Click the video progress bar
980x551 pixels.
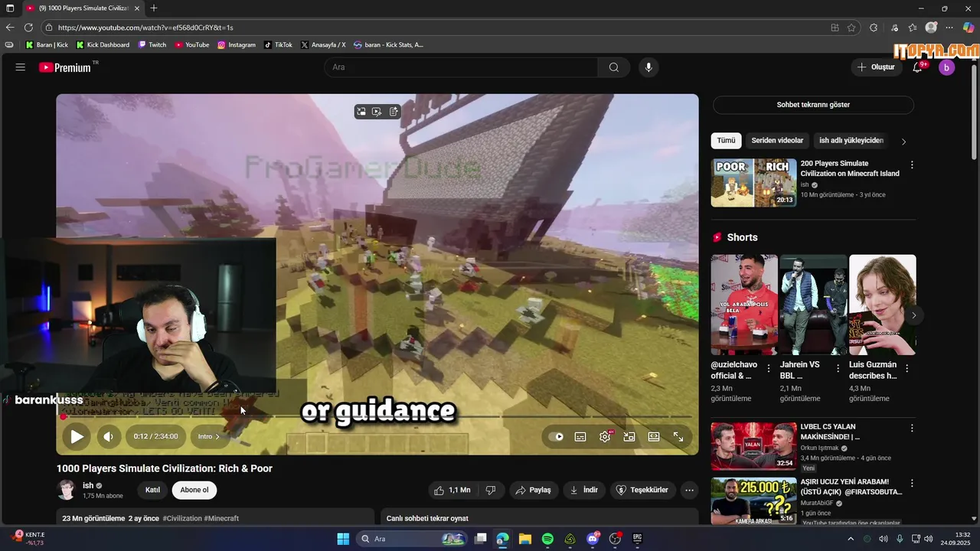tap(377, 416)
